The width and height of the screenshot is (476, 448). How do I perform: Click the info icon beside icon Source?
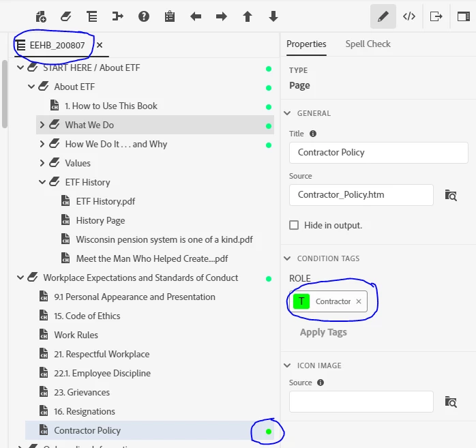pyautogui.click(x=321, y=383)
